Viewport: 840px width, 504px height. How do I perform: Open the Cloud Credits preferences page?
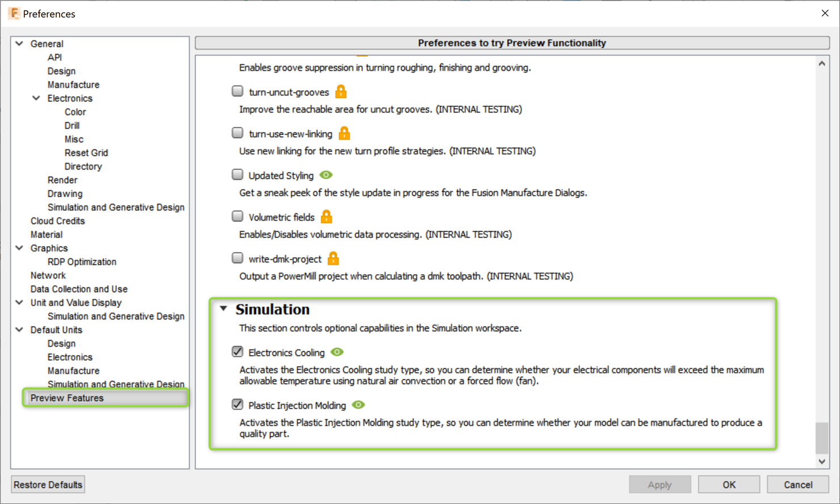click(57, 221)
